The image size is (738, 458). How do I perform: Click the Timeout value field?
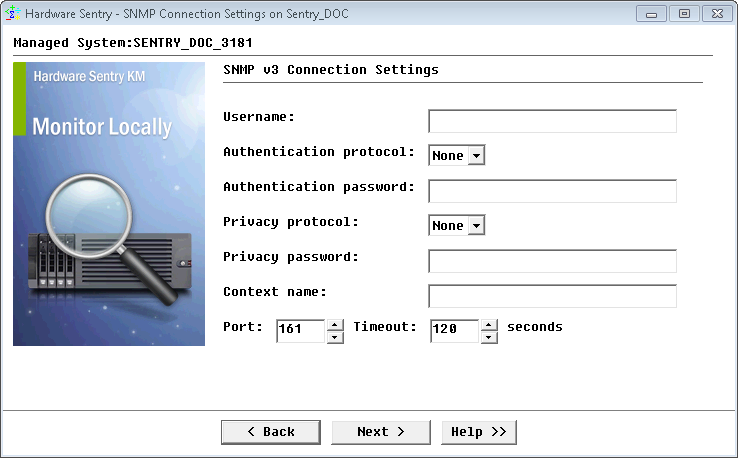click(454, 331)
